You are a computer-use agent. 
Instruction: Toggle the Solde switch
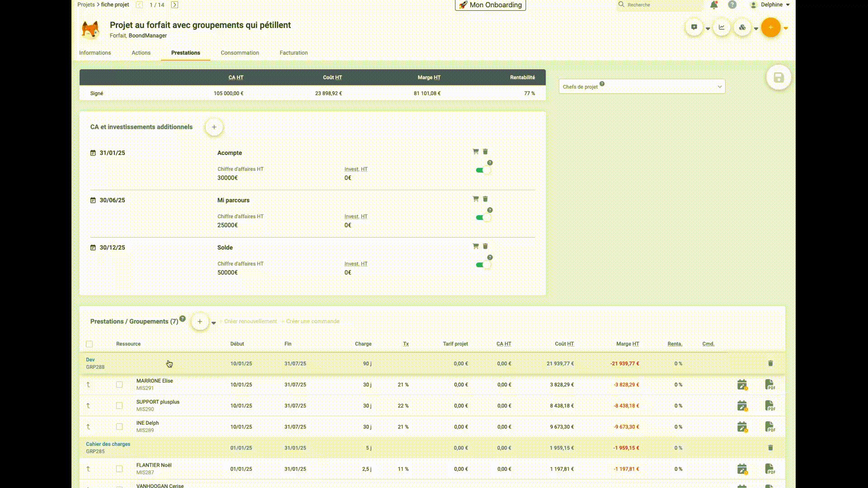483,265
